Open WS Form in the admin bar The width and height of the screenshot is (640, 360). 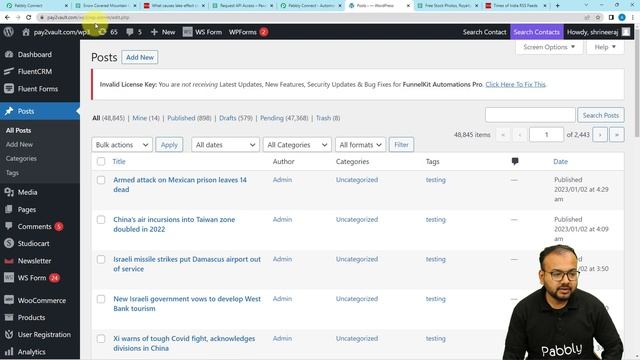pos(202,32)
